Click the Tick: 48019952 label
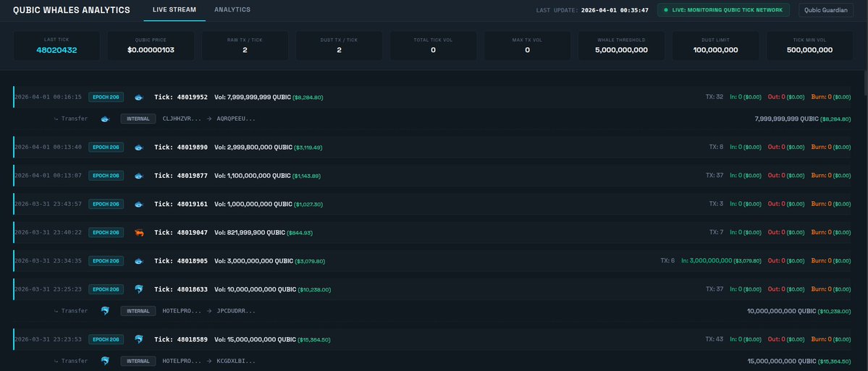 pyautogui.click(x=181, y=98)
